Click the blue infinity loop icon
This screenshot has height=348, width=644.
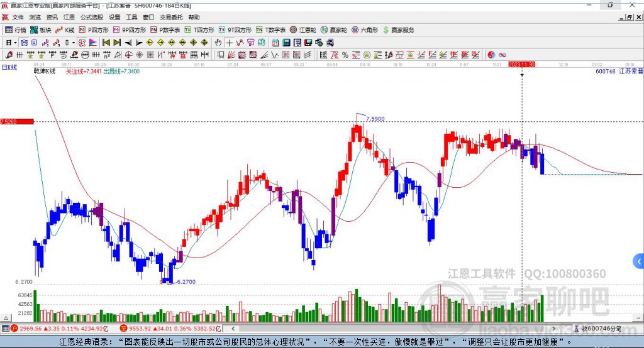(502, 55)
